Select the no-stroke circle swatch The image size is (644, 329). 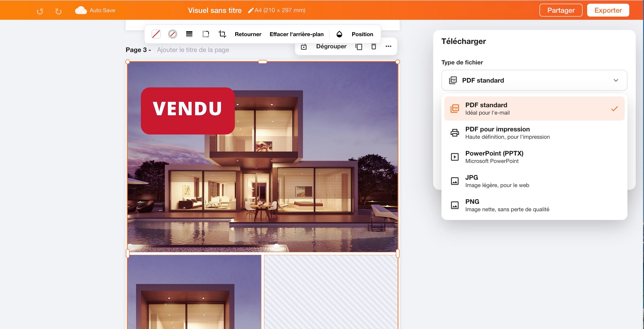172,34
